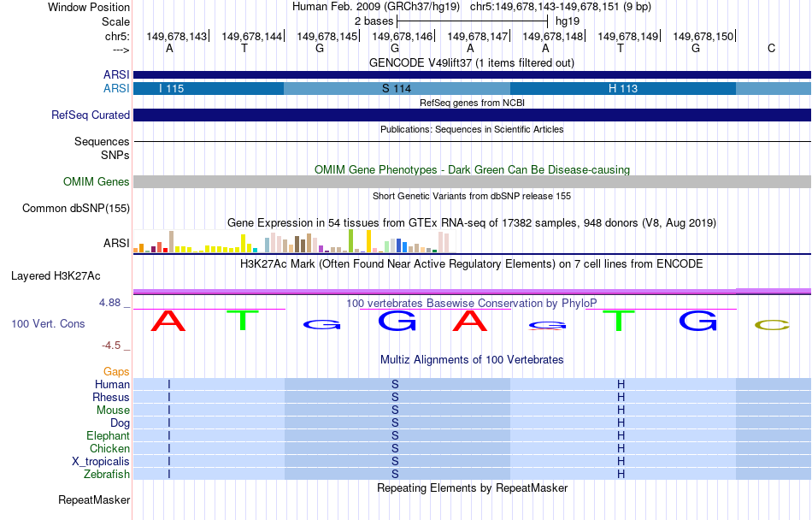Click the chr5: ruler label

click(x=118, y=36)
